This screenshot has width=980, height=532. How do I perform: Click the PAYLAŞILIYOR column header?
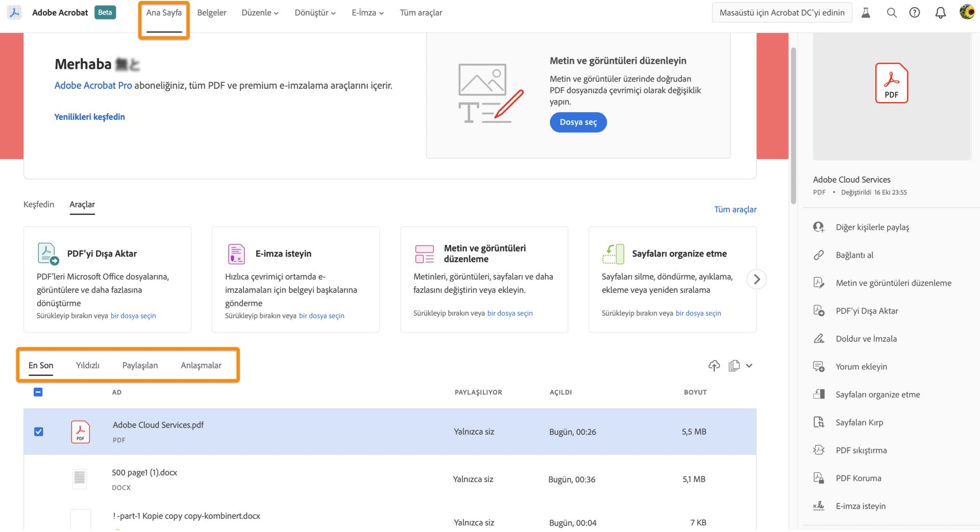pos(478,393)
